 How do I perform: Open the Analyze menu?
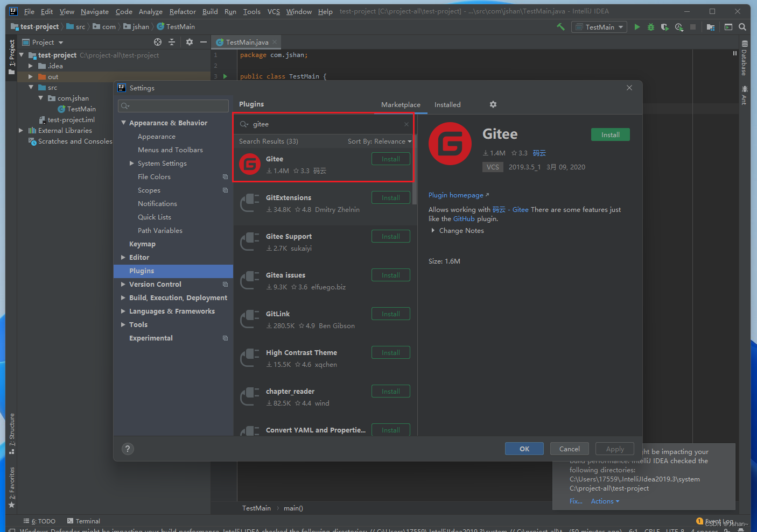(x=150, y=11)
